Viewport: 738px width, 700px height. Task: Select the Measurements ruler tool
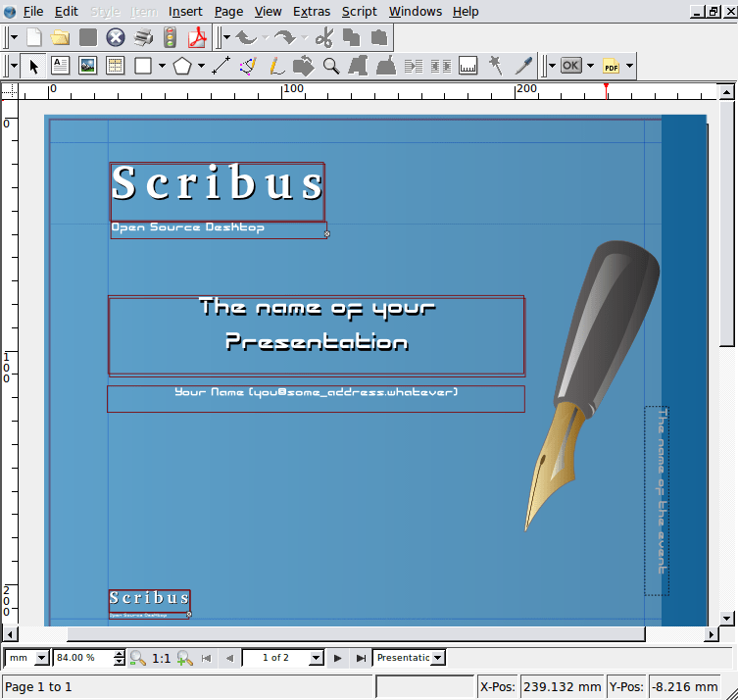pyautogui.click(x=467, y=66)
